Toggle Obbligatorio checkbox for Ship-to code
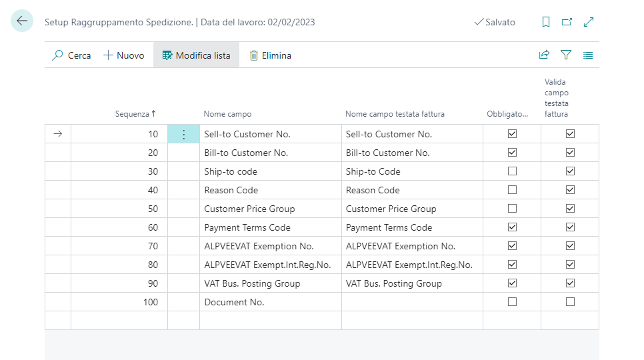This screenshot has height=360, width=644. (x=512, y=171)
